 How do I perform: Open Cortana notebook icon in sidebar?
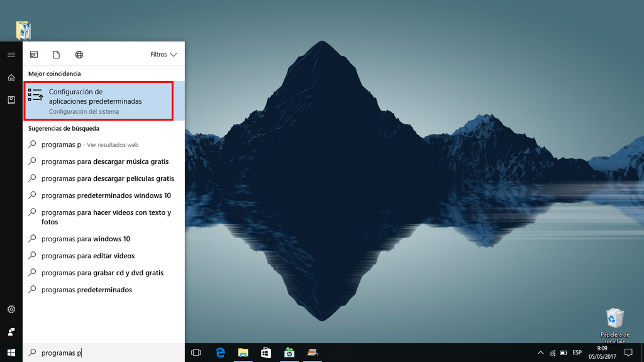coord(11,99)
